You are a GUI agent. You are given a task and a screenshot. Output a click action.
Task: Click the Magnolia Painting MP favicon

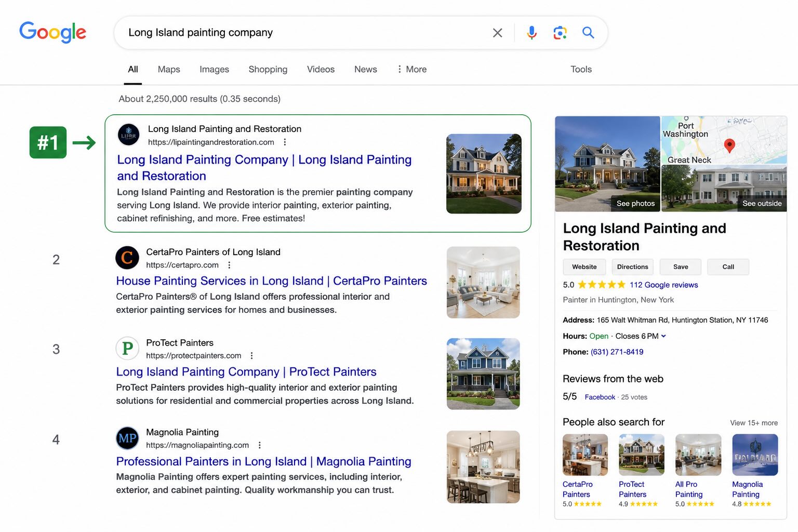click(127, 438)
